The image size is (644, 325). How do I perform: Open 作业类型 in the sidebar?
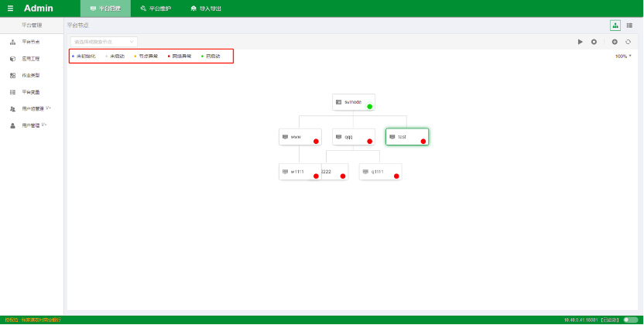[x=32, y=76]
